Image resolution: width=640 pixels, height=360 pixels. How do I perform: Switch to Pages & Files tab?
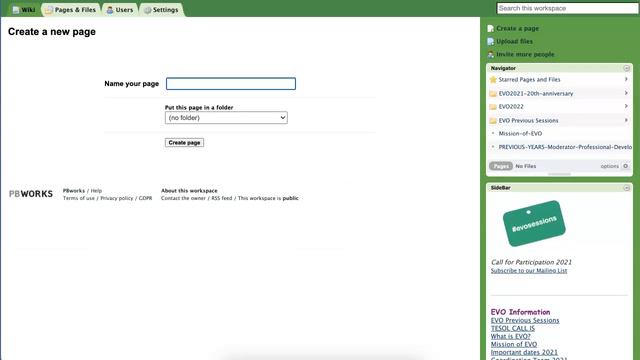coord(71,10)
